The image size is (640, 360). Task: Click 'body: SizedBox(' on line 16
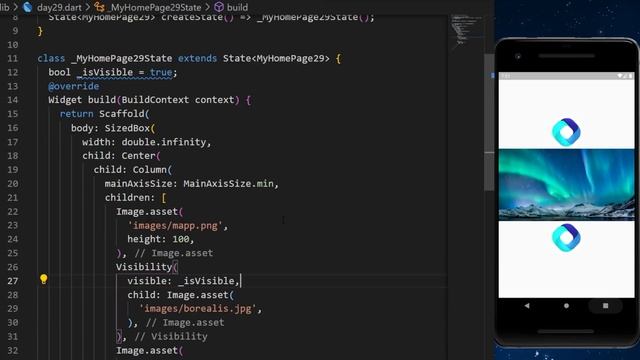click(113, 128)
